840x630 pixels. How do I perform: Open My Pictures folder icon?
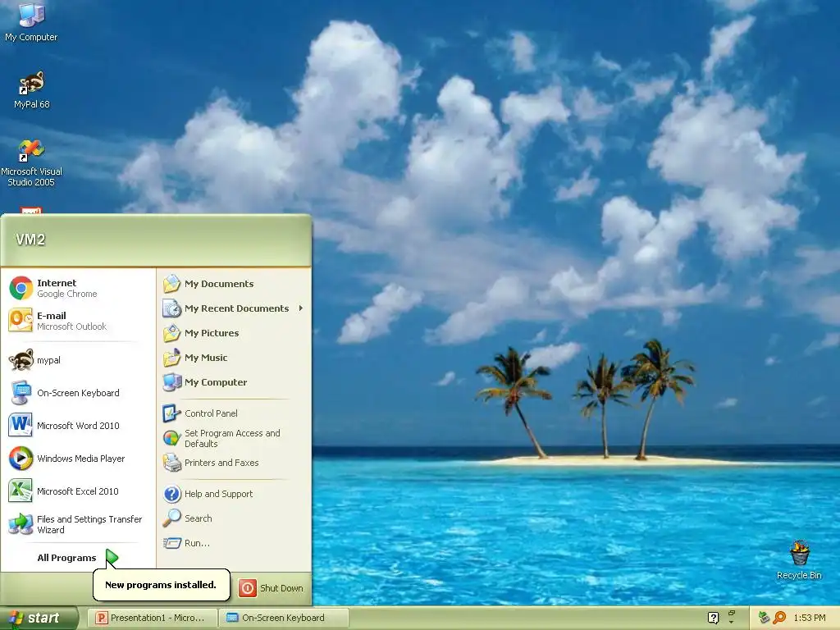point(172,333)
